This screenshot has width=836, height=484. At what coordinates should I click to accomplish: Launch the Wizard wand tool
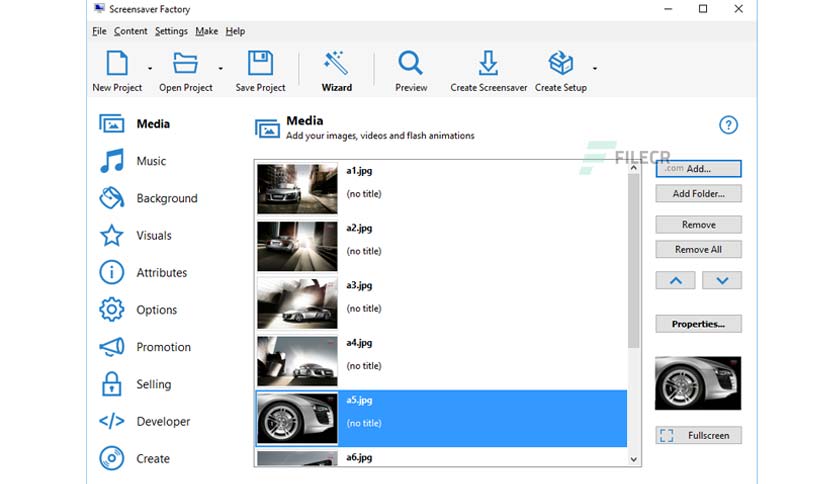(336, 63)
